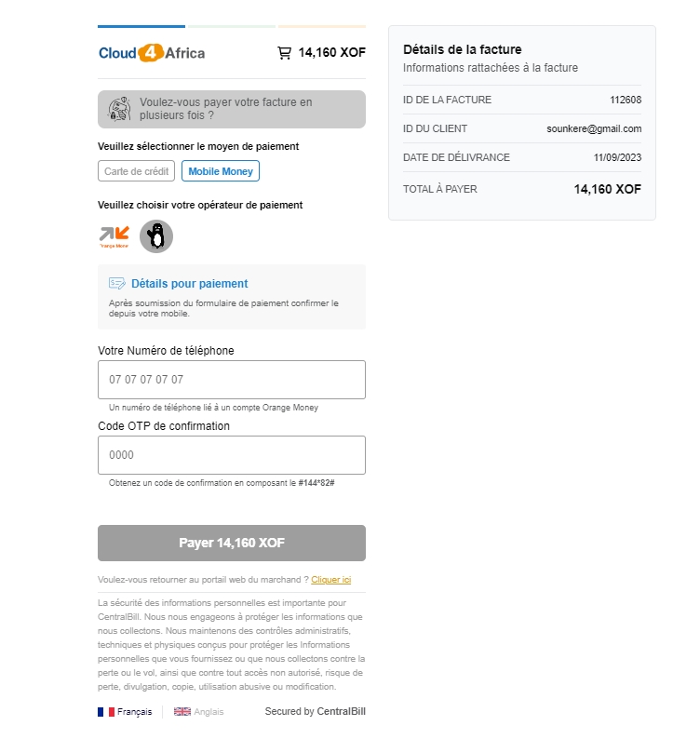700x739 pixels.
Task: Focus the Code OTP de confirmation field
Action: [232, 455]
